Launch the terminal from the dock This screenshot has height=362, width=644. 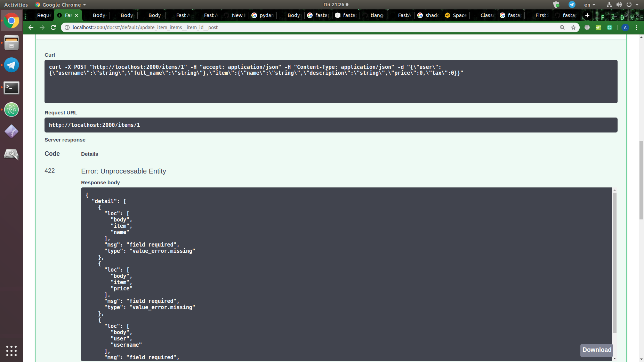[x=11, y=88]
